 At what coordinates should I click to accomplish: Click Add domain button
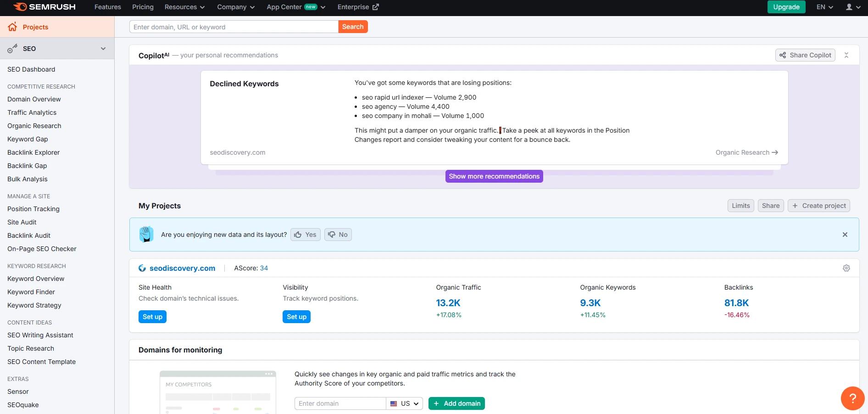tap(456, 403)
